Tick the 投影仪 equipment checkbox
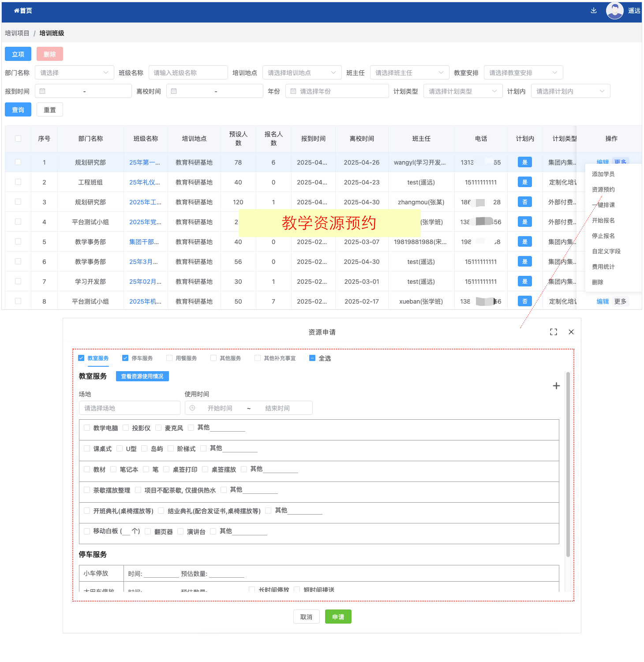The width and height of the screenshot is (644, 662). coord(126,428)
